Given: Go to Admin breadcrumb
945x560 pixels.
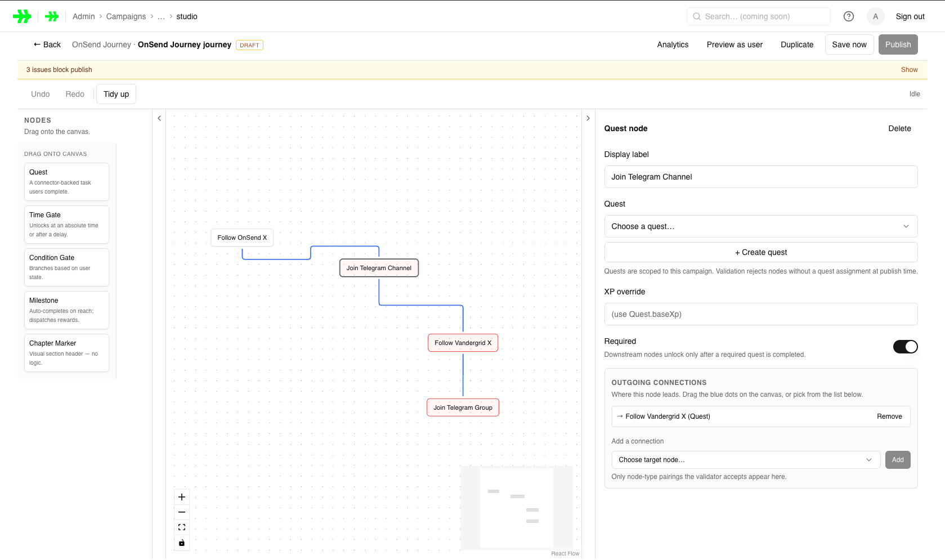Looking at the screenshot, I should [x=84, y=16].
